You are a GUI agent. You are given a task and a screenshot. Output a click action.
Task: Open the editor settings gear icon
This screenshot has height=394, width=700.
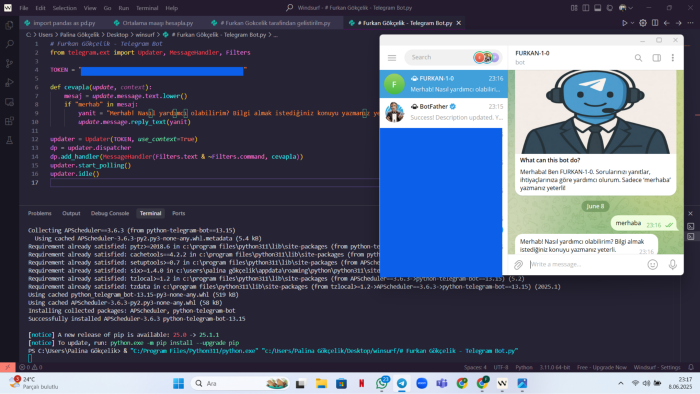(643, 23)
